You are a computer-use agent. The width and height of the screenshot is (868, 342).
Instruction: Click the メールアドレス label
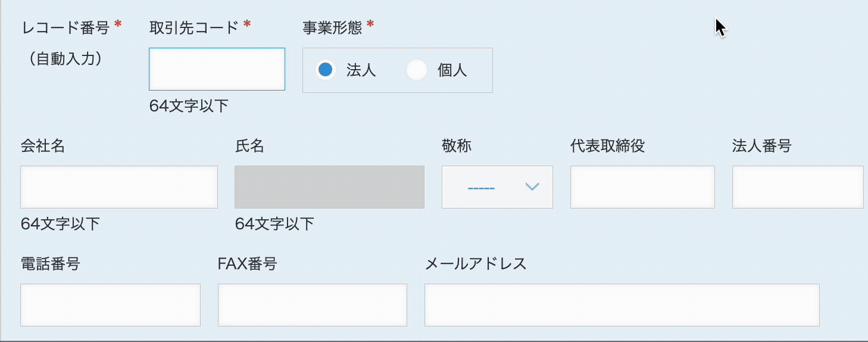tap(476, 264)
